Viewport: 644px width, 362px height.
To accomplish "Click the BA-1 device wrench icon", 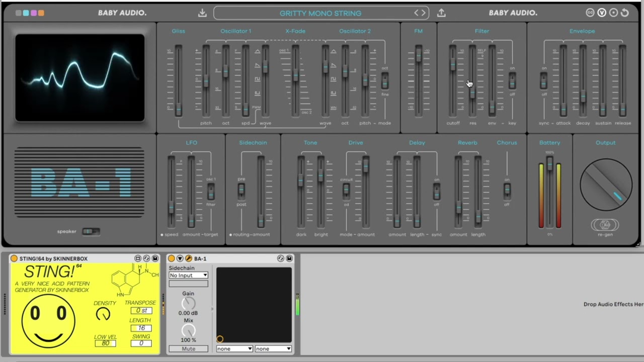I will 189,258.
